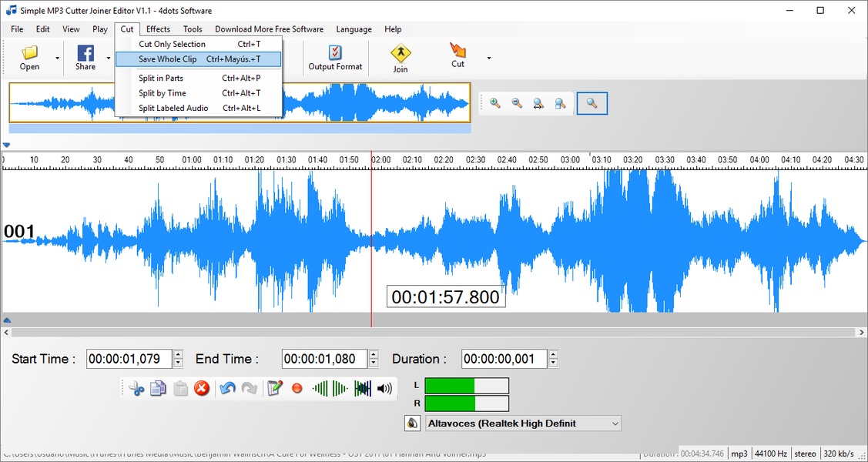The height and width of the screenshot is (462, 868).
Task: Open the Output Format settings
Action: coord(335,58)
